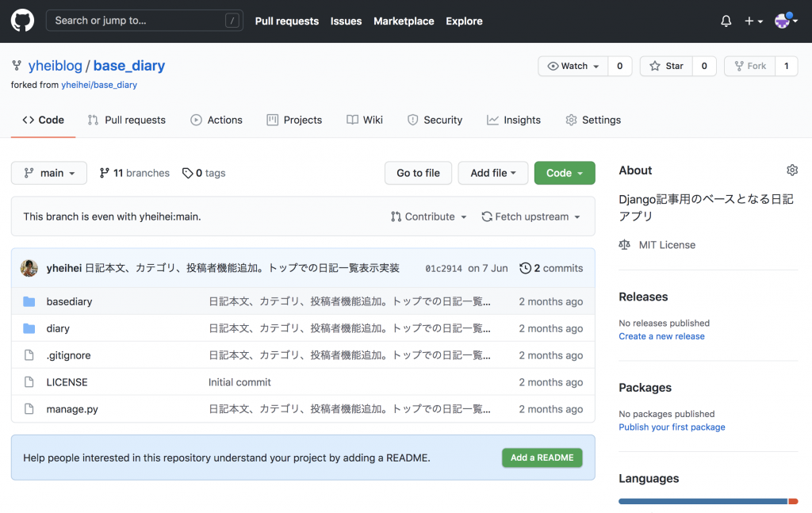Screen dimensions: 812x513
Task: Open About settings gear icon
Action: (x=792, y=170)
